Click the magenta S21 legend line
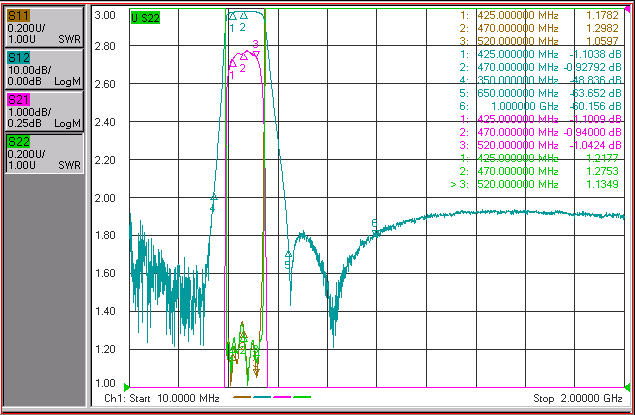This screenshot has height=415, width=635. click(282, 398)
